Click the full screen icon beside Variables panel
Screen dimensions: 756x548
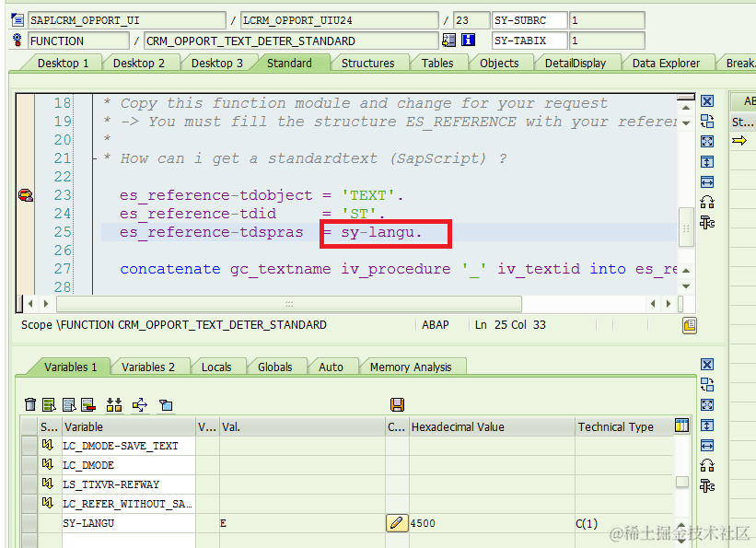point(707,404)
